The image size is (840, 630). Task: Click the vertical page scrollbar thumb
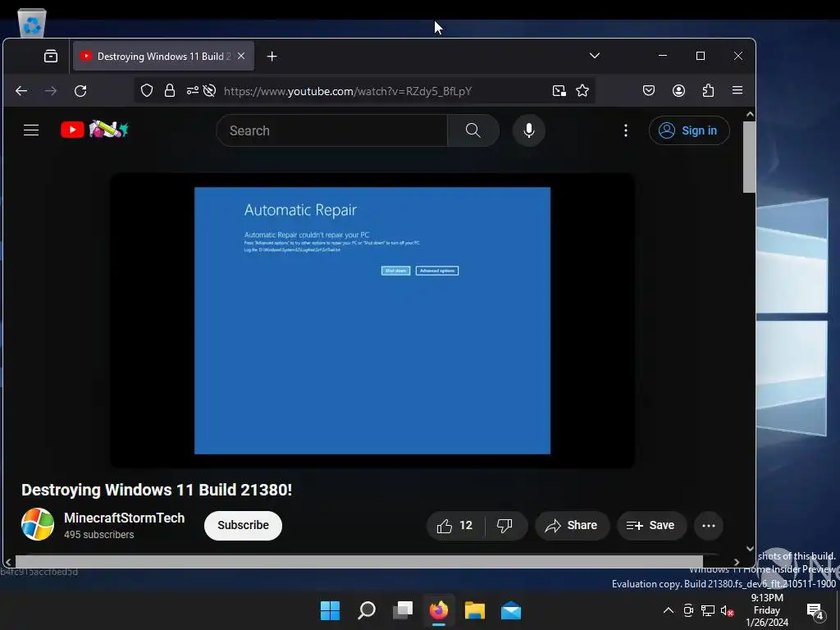[x=749, y=157]
